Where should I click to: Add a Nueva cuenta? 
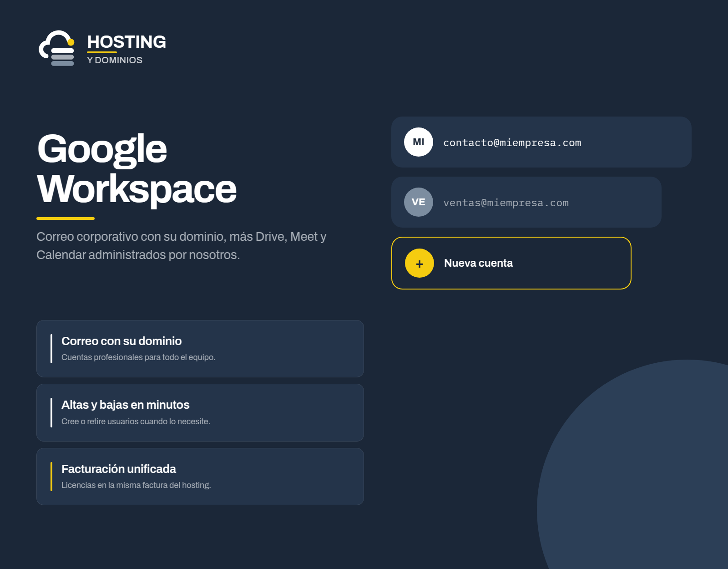coord(511,263)
